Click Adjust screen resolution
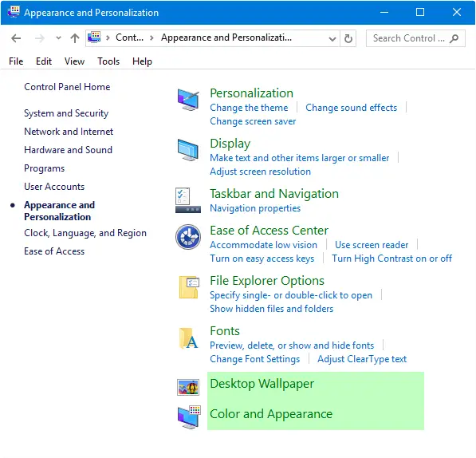 (261, 172)
